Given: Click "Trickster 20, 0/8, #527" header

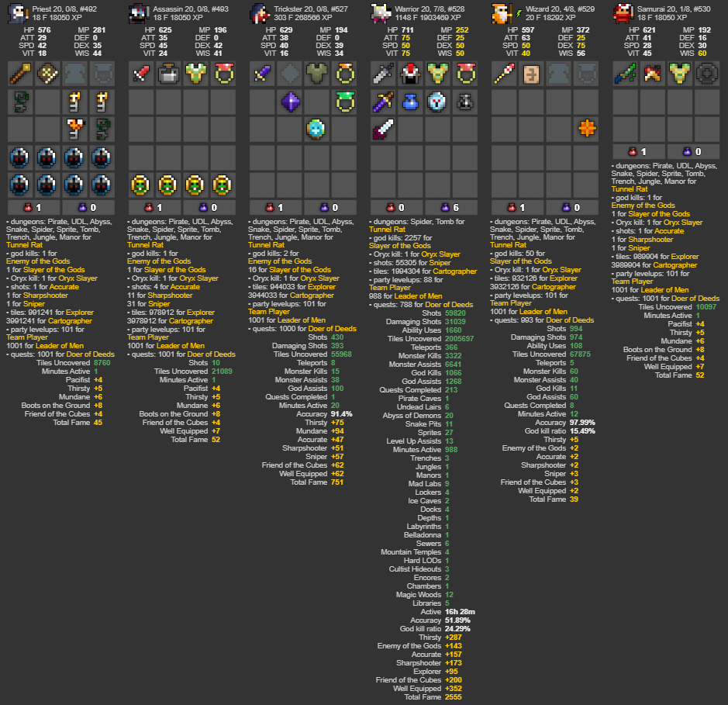Looking at the screenshot, I should [311, 9].
